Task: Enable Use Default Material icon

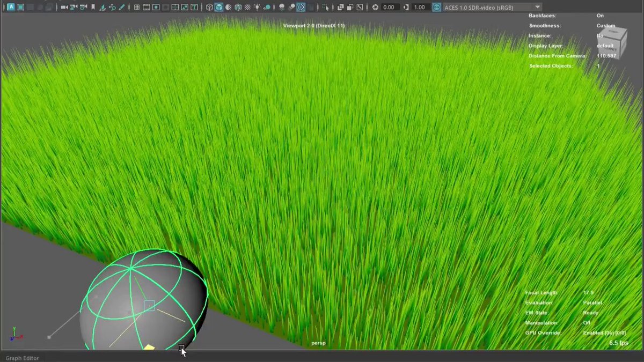Action: pos(228,8)
